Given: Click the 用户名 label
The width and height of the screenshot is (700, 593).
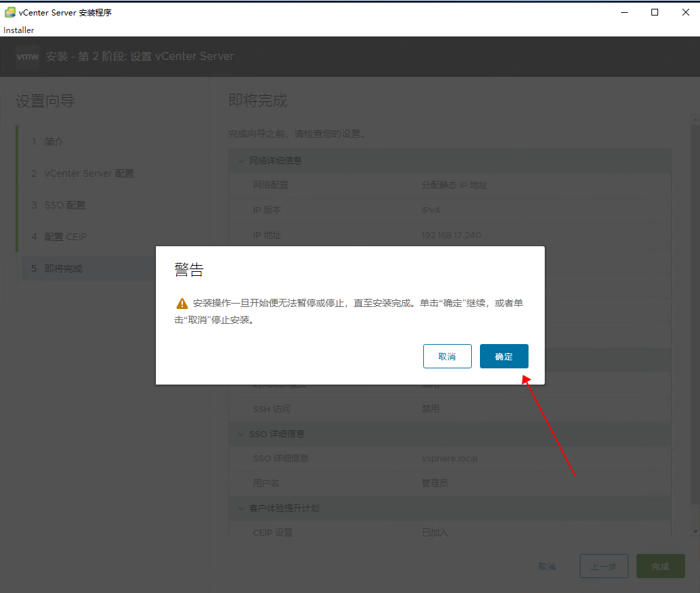Looking at the screenshot, I should click(x=266, y=483).
